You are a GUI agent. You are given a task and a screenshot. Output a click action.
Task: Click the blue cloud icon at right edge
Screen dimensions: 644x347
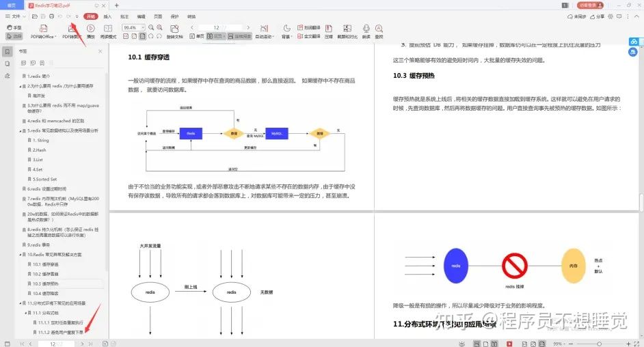634,42
